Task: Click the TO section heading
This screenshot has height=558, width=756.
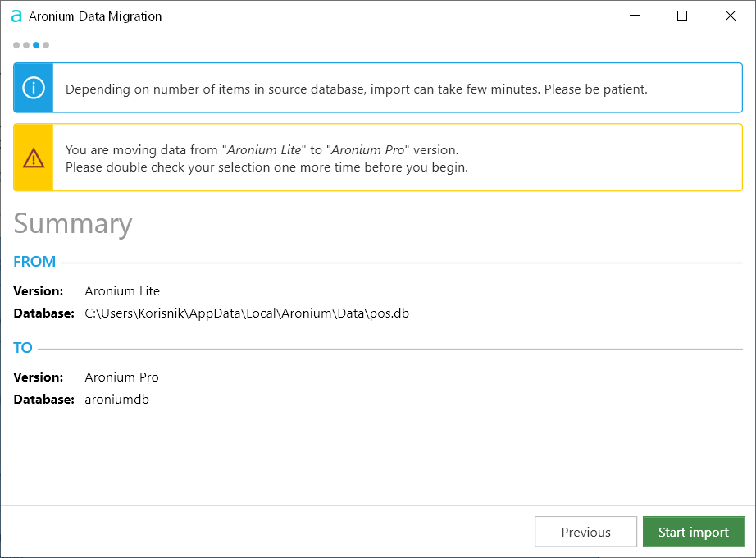Action: point(22,347)
